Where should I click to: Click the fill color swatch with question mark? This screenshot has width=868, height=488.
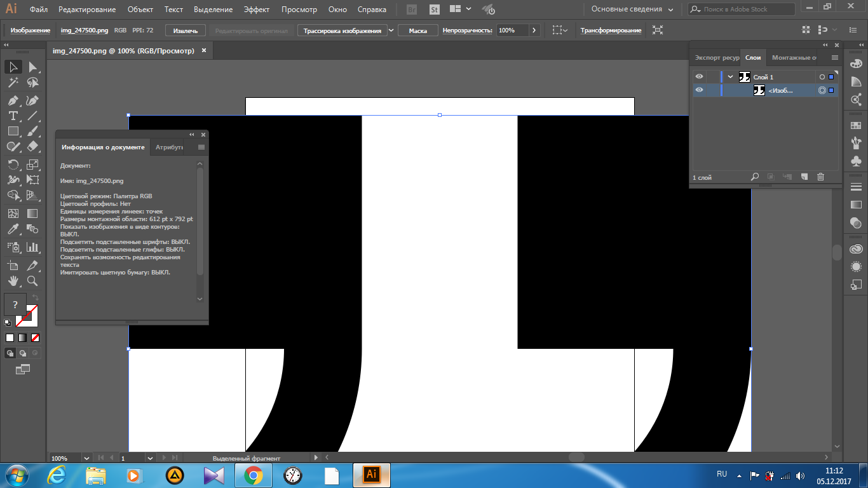coord(15,304)
